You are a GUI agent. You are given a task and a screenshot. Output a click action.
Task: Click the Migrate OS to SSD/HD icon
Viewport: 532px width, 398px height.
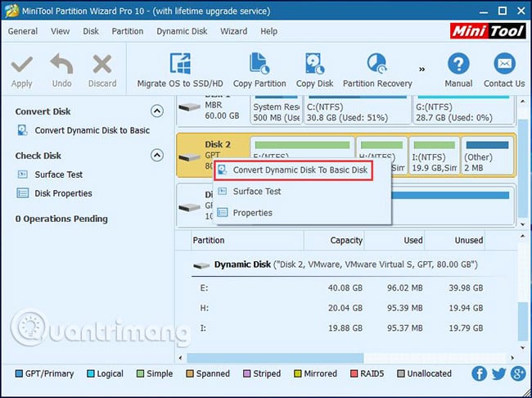pyautogui.click(x=180, y=64)
